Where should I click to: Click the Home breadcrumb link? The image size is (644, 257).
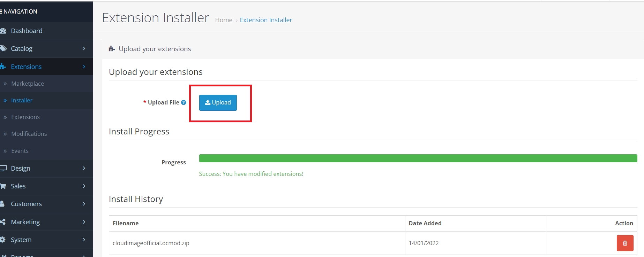[x=224, y=20]
